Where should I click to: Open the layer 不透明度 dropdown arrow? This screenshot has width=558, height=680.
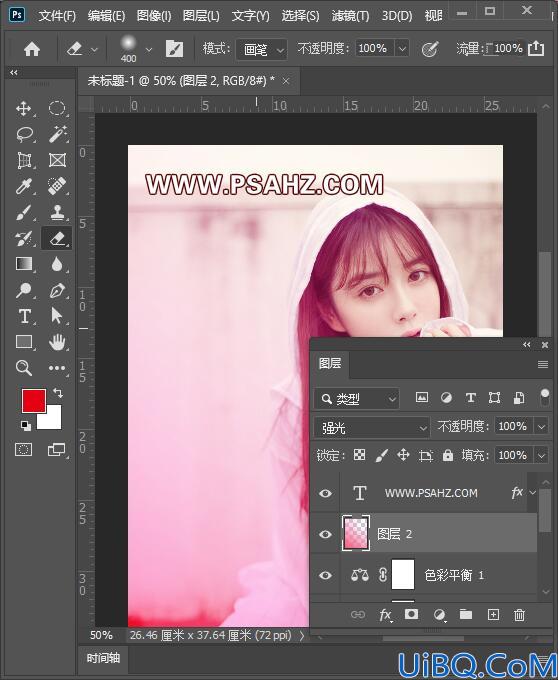(542, 427)
